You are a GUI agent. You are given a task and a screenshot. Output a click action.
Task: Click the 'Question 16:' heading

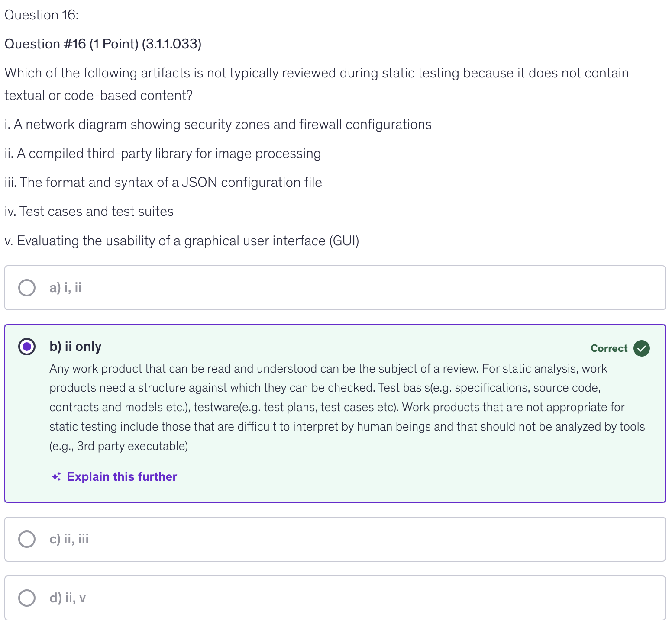[42, 15]
